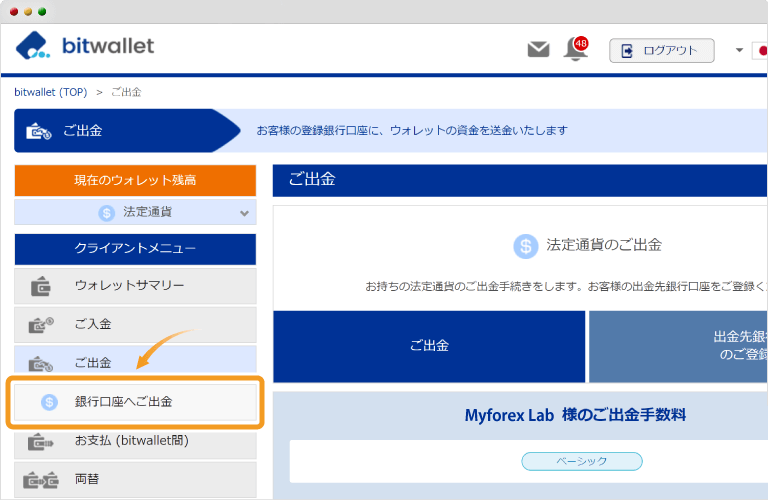Open the language dropdown arrow beside flag
768x500 pixels.
point(739,50)
